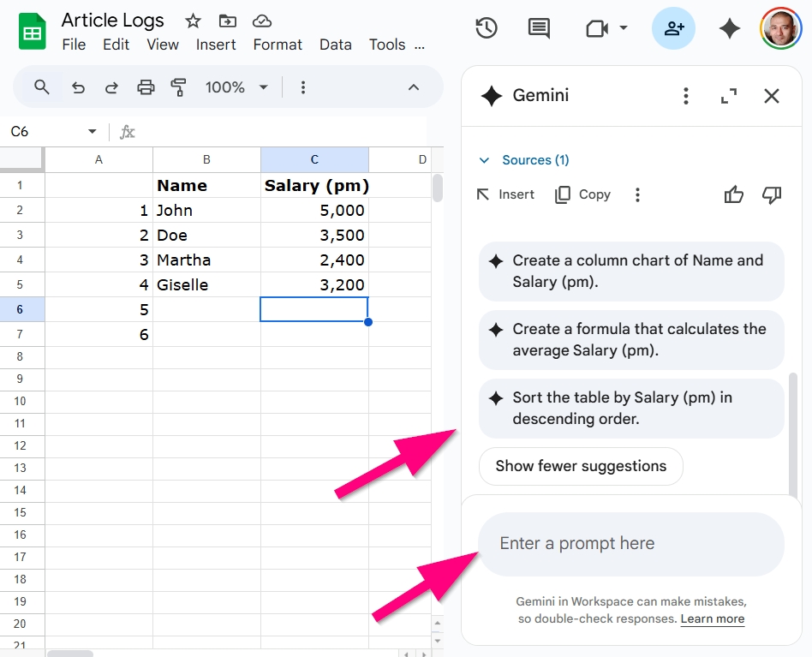Choose the average Salary formula suggestion
812x657 pixels.
tap(631, 339)
